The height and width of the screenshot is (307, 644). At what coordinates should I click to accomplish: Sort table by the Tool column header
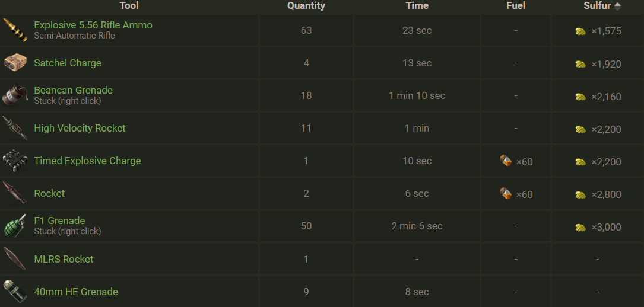pyautogui.click(x=129, y=6)
